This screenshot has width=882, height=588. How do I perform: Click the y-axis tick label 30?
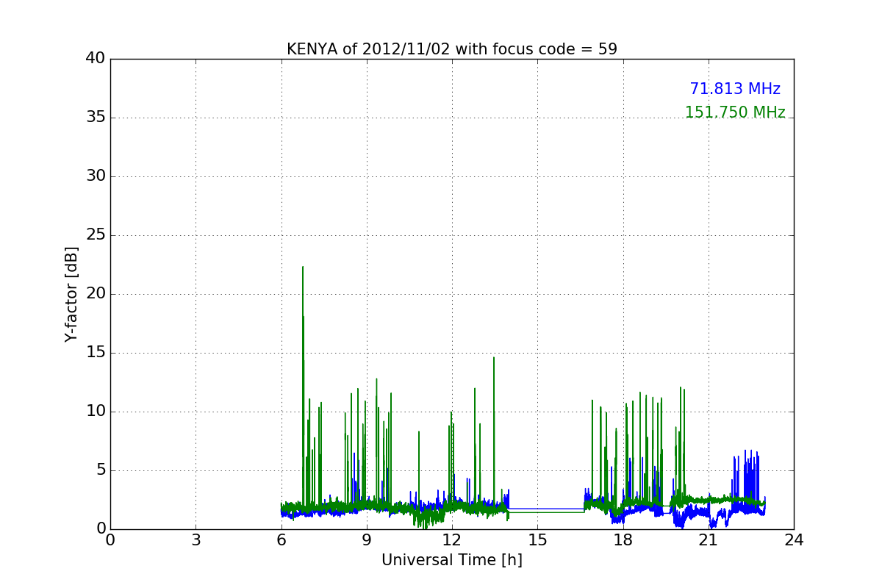click(96, 176)
